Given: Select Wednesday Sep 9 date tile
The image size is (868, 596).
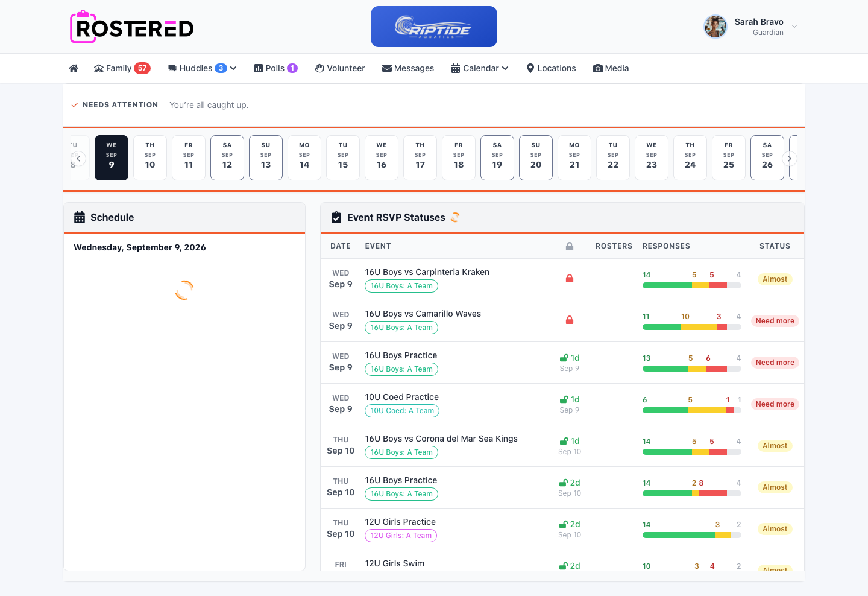Looking at the screenshot, I should point(112,157).
